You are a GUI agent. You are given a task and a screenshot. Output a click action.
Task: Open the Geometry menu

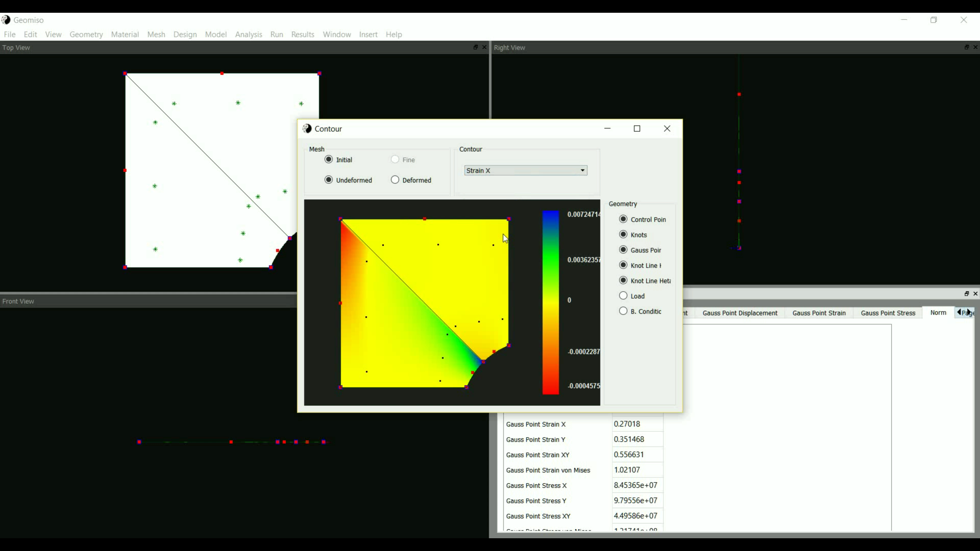[x=86, y=35]
